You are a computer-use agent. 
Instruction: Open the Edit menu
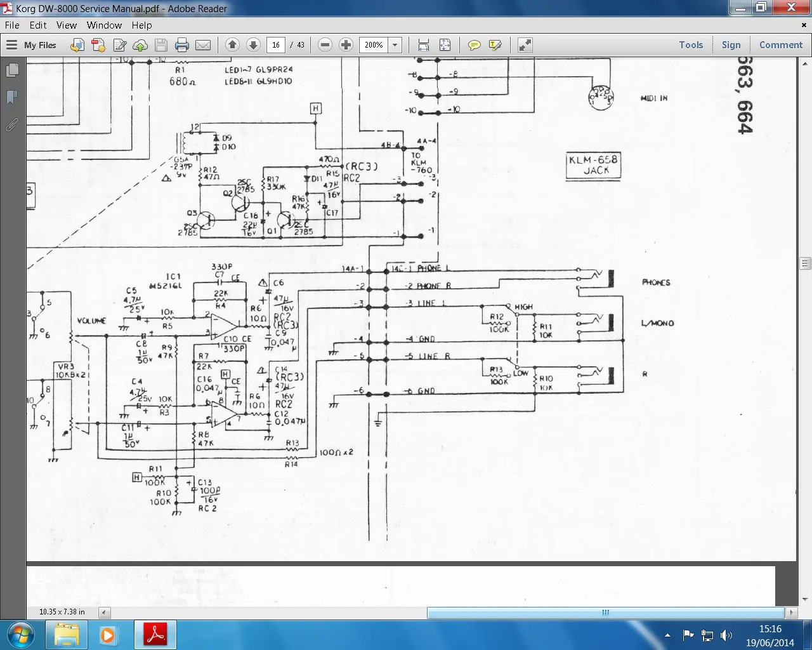tap(38, 25)
